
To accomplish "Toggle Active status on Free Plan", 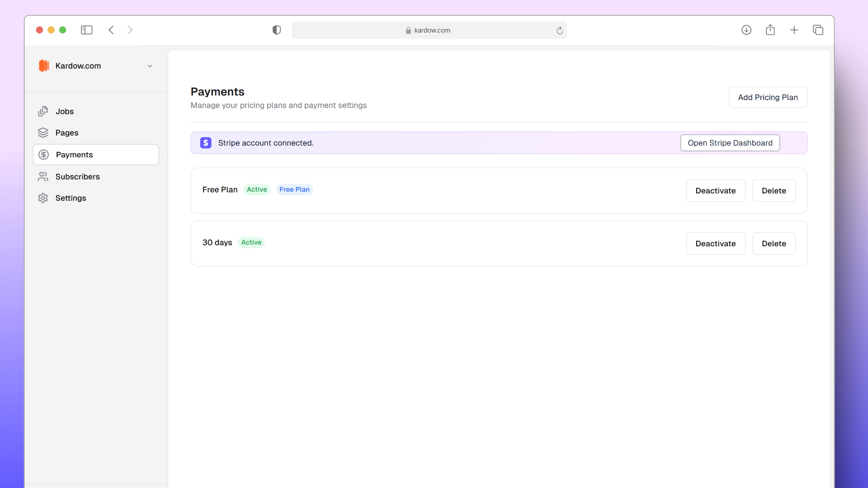I will (x=715, y=190).
